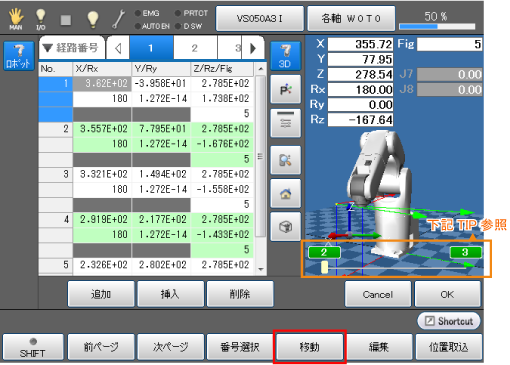Click the cube view orientation icon

285,227
